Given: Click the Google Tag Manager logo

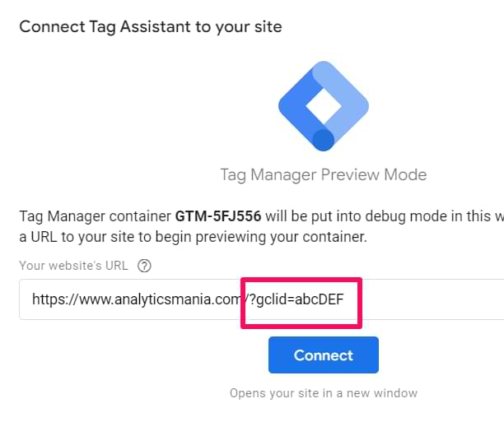Looking at the screenshot, I should coord(324,106).
